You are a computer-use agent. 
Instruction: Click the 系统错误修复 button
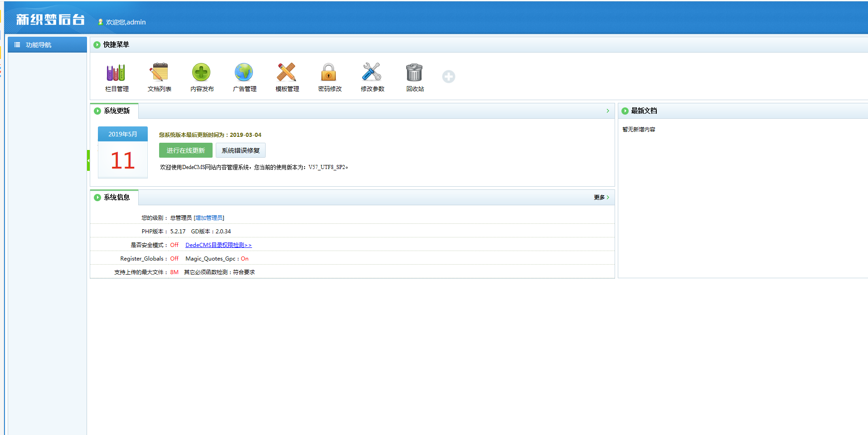tap(241, 150)
